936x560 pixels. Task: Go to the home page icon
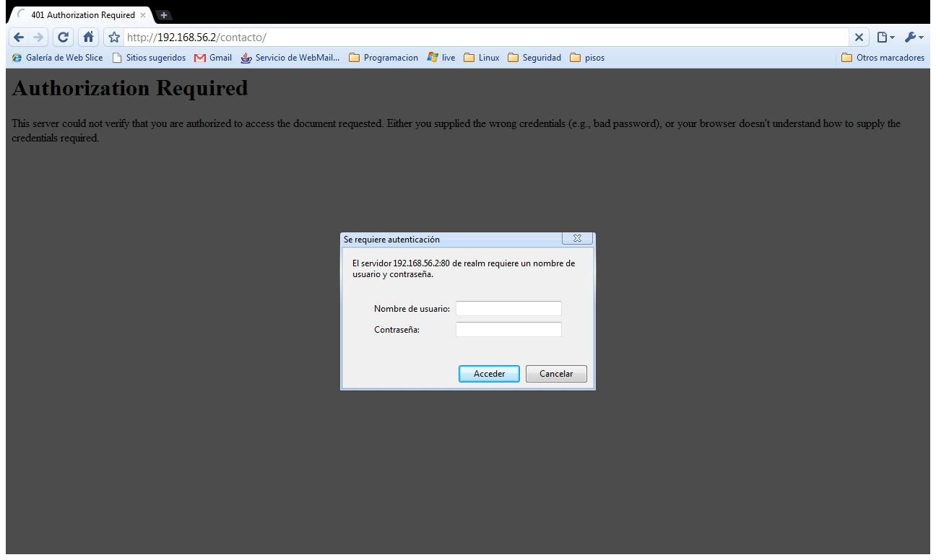(88, 38)
